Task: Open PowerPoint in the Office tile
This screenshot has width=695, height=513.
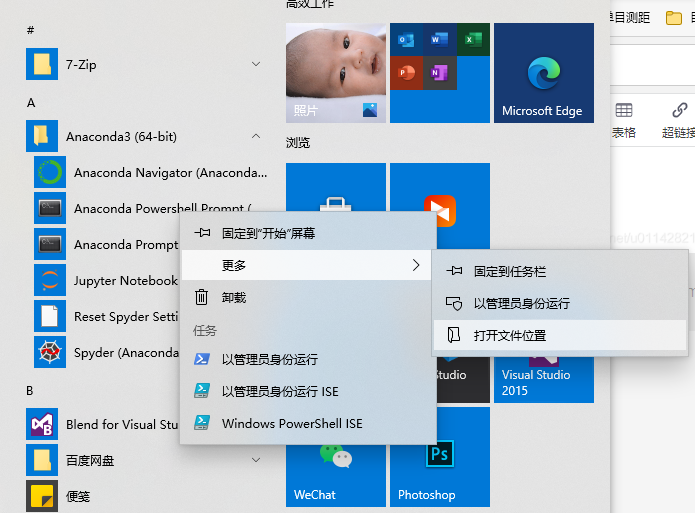Action: pos(406,73)
